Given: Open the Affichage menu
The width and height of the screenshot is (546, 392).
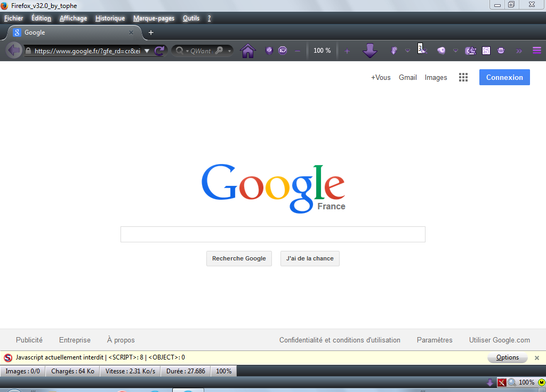Looking at the screenshot, I should click(x=73, y=18).
